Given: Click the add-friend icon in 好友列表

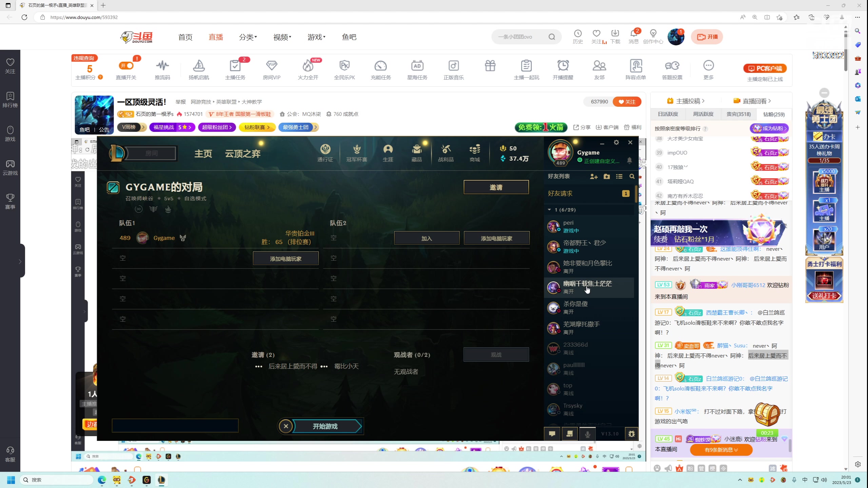Looking at the screenshot, I should [594, 177].
